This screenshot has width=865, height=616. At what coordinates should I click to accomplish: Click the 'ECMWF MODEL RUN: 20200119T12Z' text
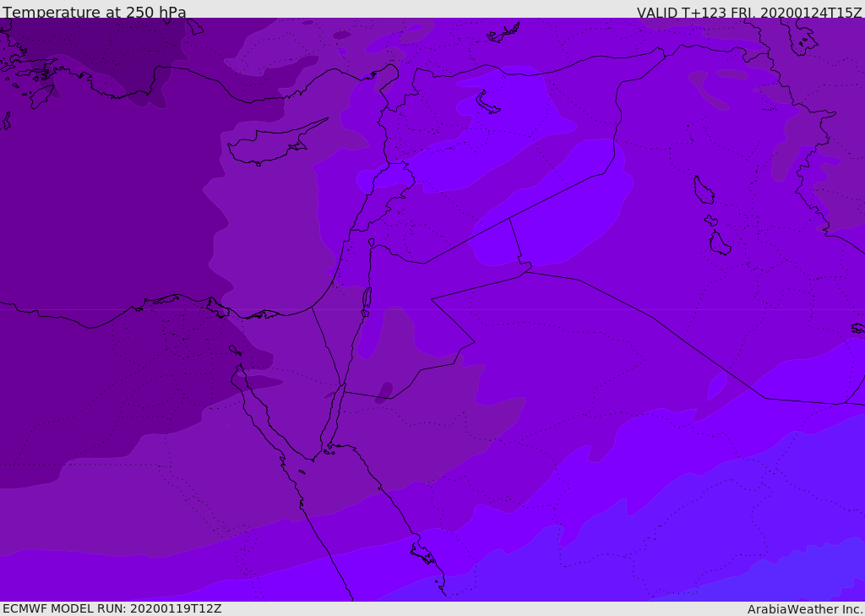click(112, 609)
